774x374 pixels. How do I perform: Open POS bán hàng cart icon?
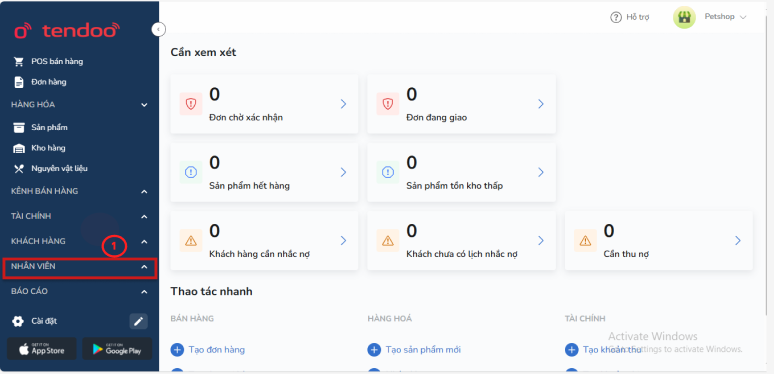pyautogui.click(x=19, y=62)
